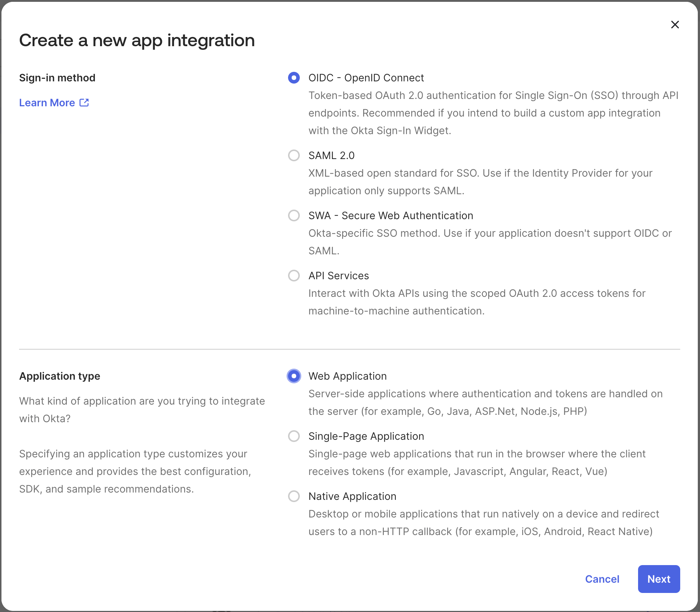Cancel creating the app integration
Screen dimensions: 700x612
602,579
